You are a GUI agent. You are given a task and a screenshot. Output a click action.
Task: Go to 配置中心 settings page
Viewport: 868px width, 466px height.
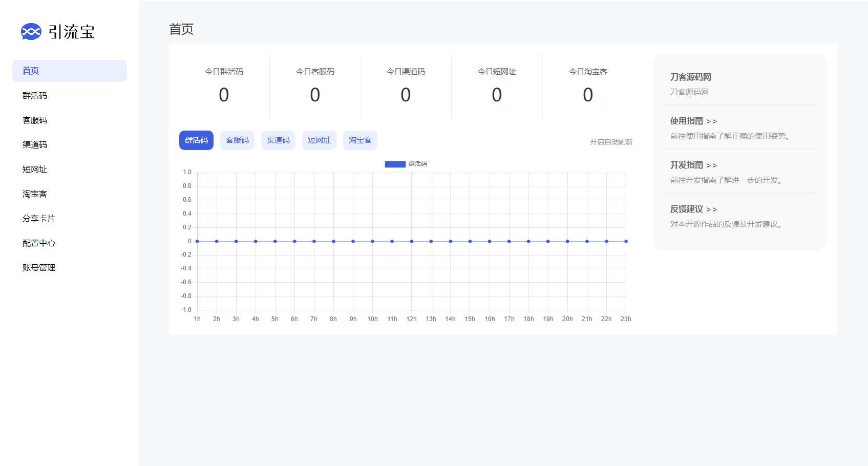[39, 243]
